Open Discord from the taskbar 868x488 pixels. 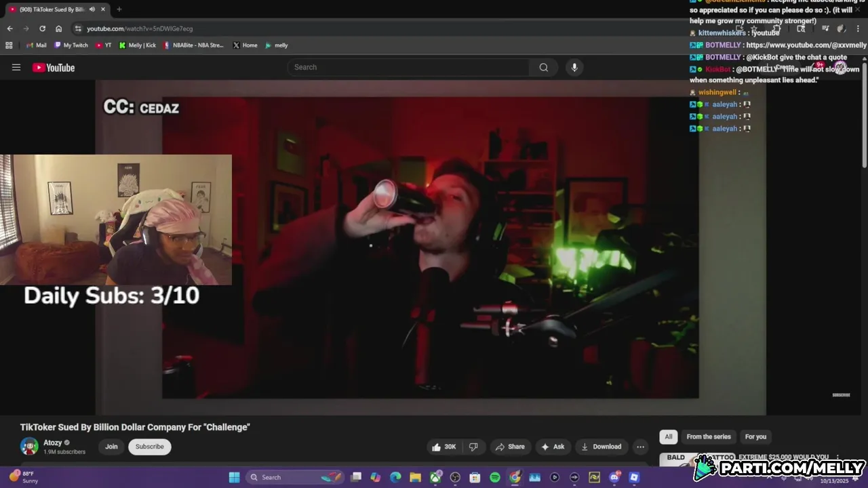[614, 477]
